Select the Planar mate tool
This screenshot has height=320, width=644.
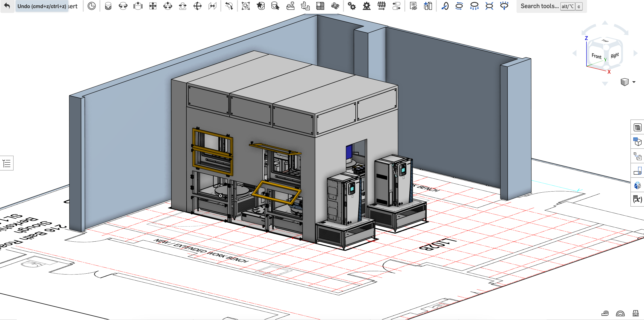pyautogui.click(x=153, y=6)
